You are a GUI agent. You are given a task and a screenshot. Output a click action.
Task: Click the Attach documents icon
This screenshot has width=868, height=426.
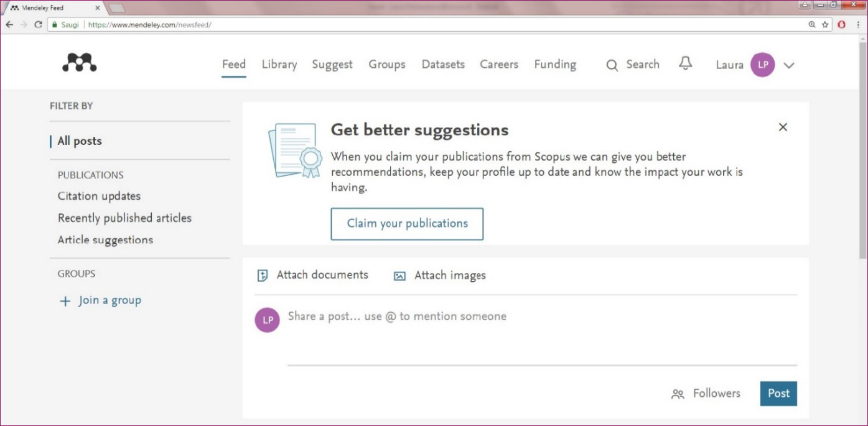click(x=263, y=276)
